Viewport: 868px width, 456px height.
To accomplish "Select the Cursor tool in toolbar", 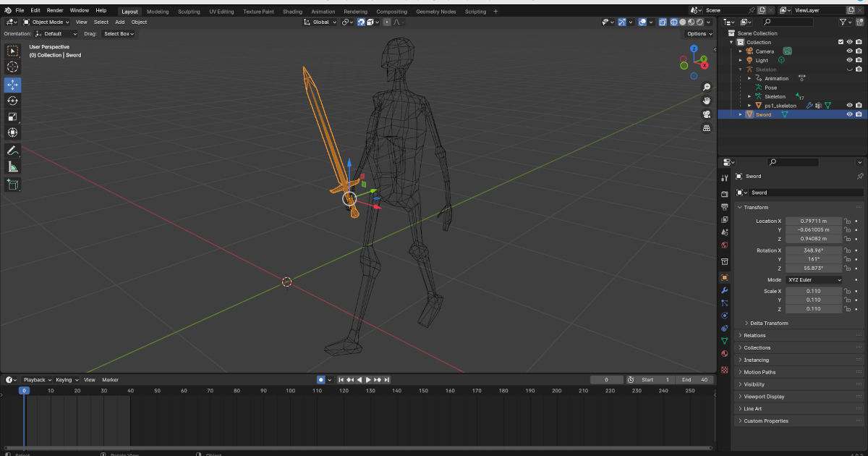I will coord(12,67).
